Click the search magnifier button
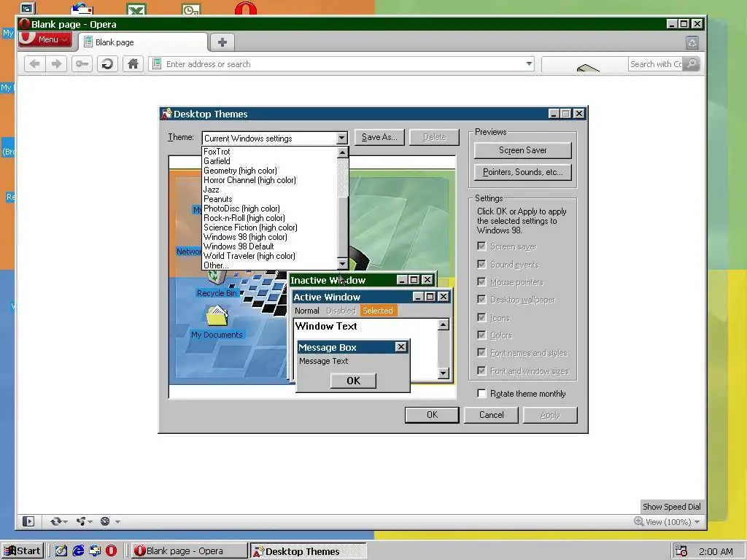This screenshot has height=560, width=747. point(692,64)
